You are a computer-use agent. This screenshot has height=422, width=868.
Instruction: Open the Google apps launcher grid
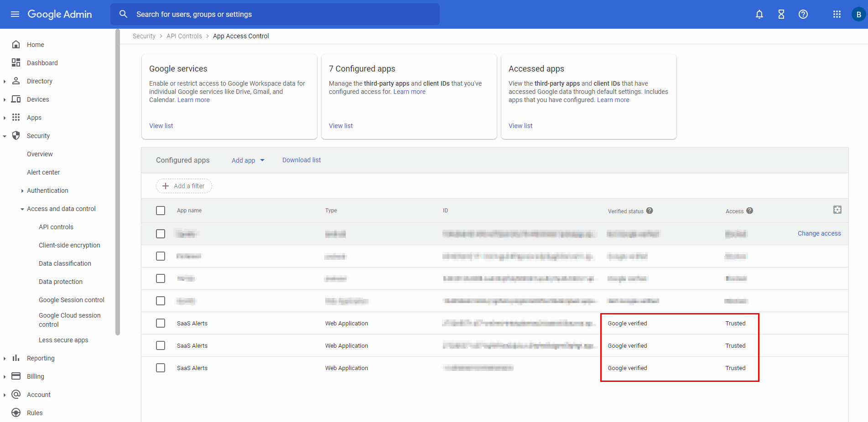point(837,14)
